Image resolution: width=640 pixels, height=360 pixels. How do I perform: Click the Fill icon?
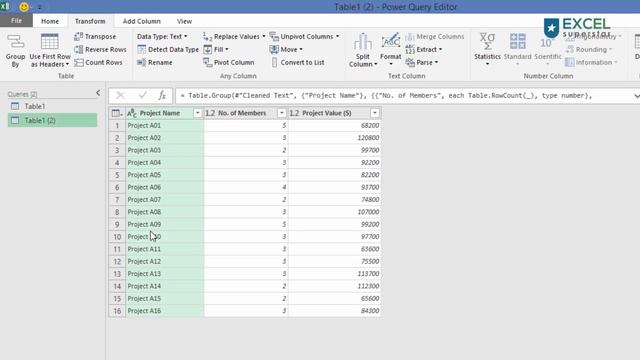point(207,49)
